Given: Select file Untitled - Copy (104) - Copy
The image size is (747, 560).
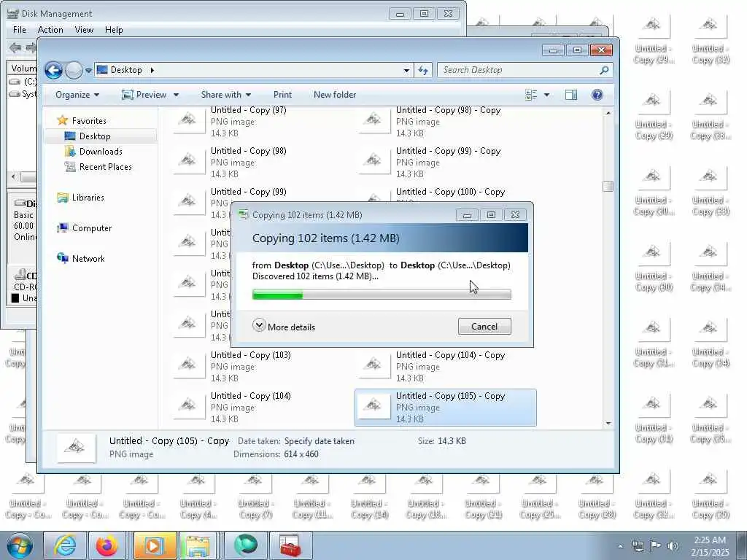Looking at the screenshot, I should click(x=446, y=367).
